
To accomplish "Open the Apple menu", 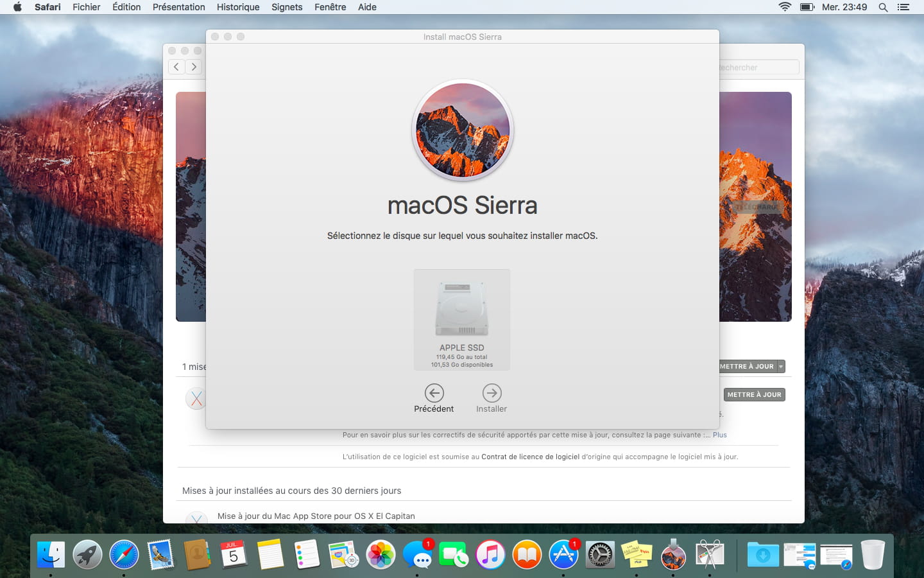I will point(17,7).
